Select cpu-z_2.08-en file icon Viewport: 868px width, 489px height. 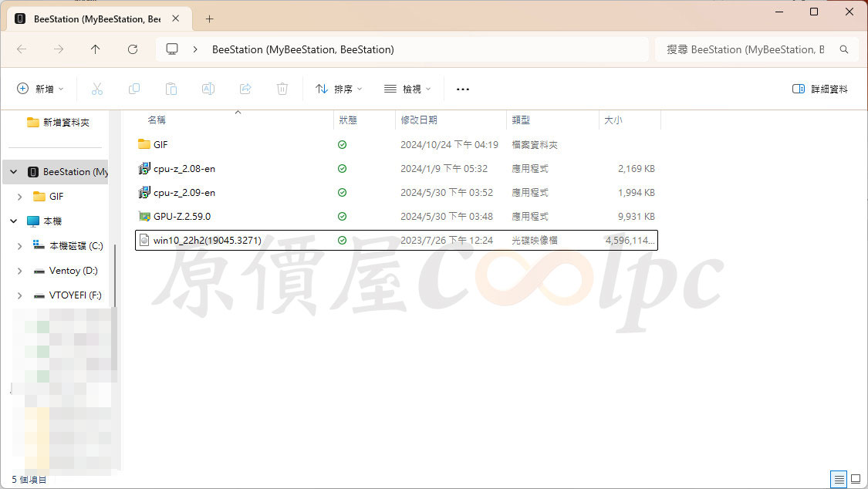[144, 168]
